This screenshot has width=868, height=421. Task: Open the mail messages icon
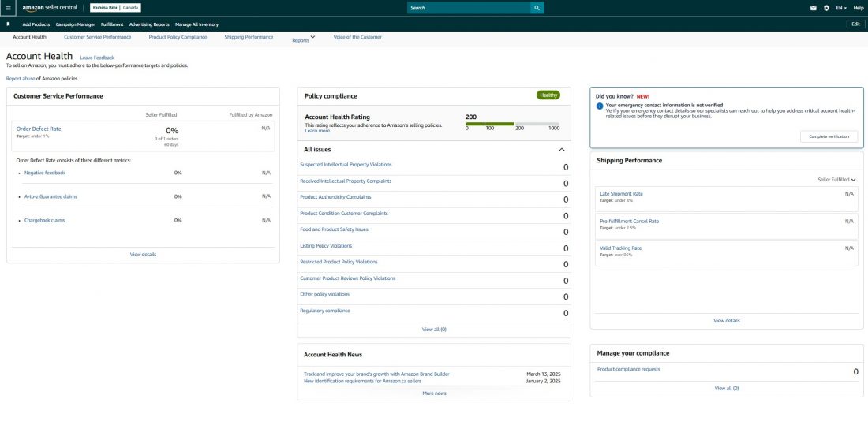coord(814,8)
